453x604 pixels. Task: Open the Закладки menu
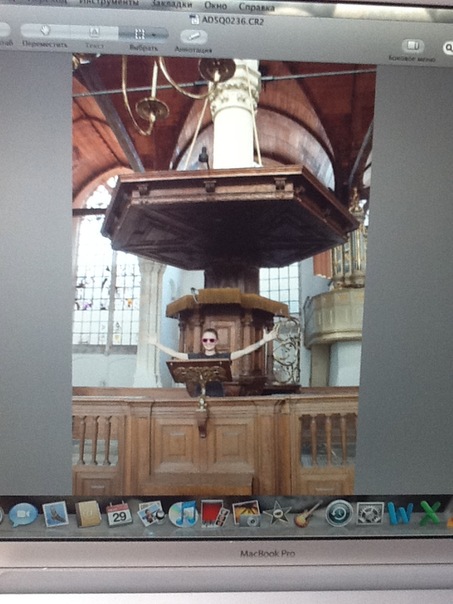coord(172,4)
